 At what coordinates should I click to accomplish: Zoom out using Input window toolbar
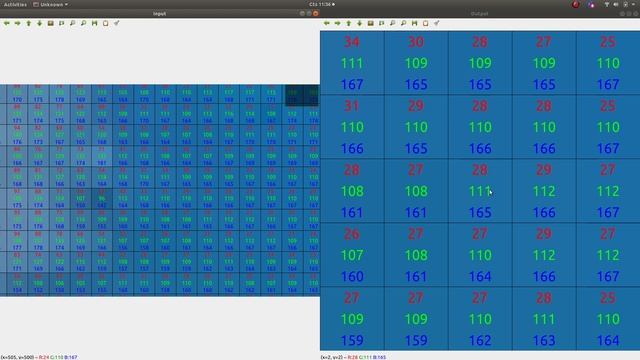pos(84,23)
